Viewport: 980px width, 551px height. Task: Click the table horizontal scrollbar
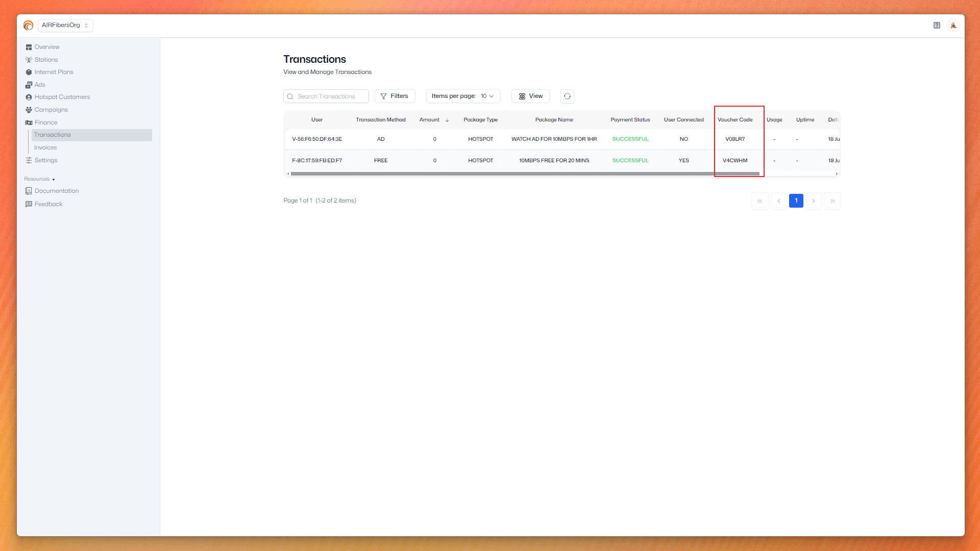[525, 174]
